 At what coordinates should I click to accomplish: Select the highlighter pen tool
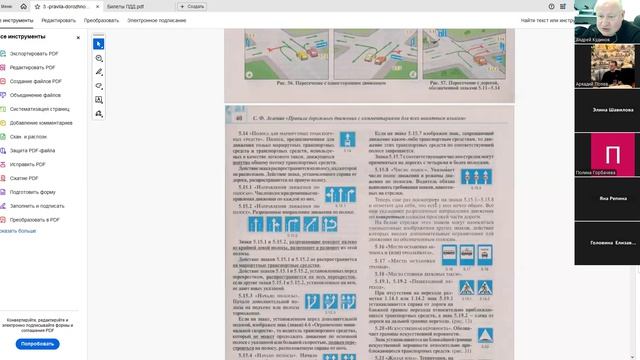99,72
